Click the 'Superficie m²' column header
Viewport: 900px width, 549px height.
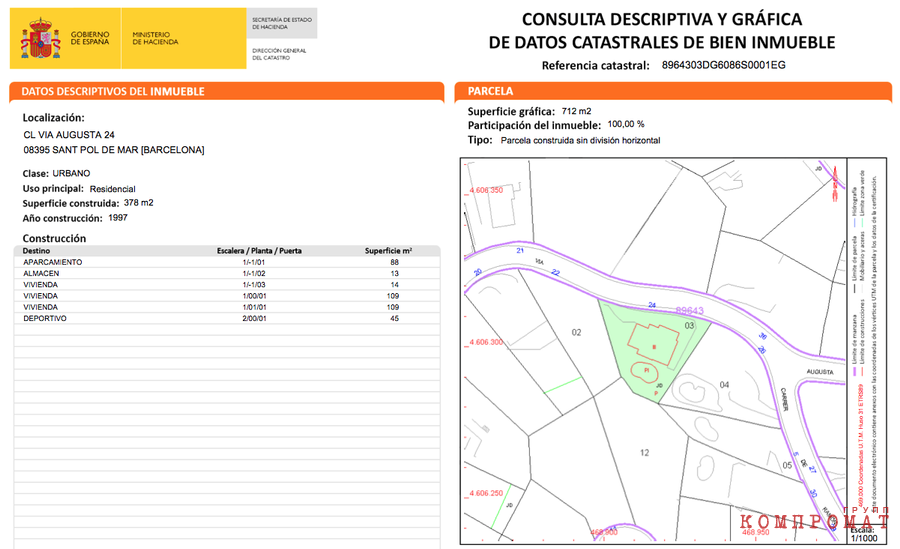389,251
